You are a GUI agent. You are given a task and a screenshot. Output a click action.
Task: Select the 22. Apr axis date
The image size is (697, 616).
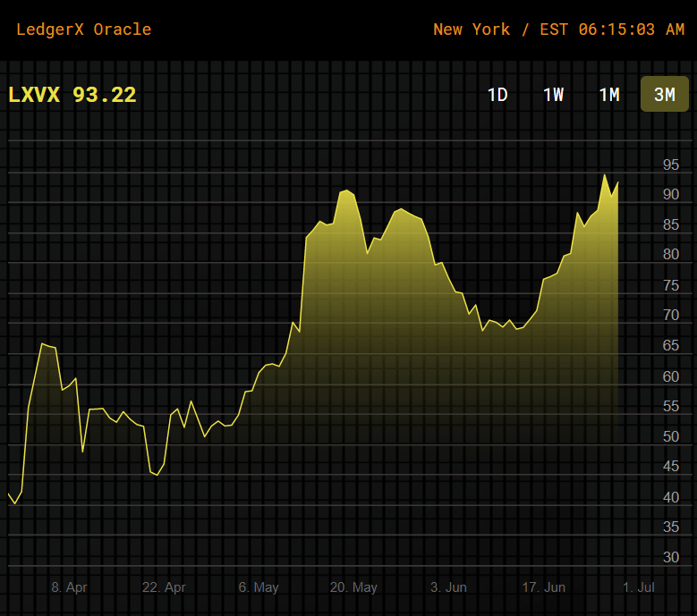164,587
